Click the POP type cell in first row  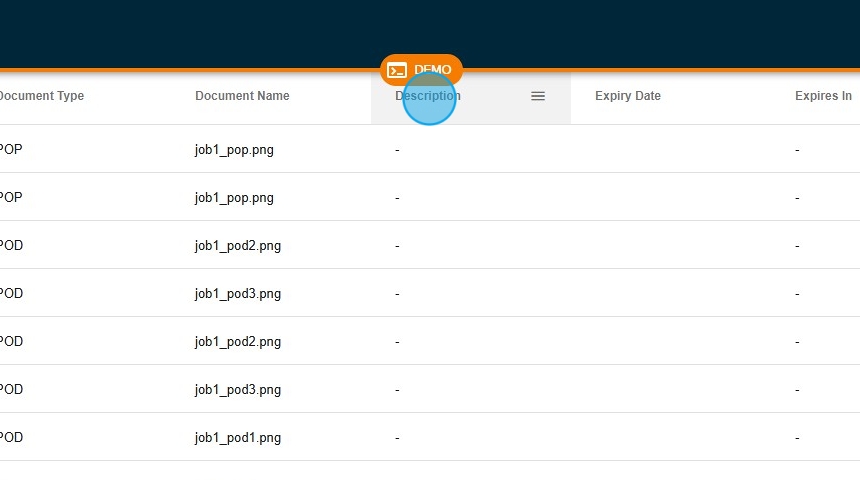click(x=11, y=149)
